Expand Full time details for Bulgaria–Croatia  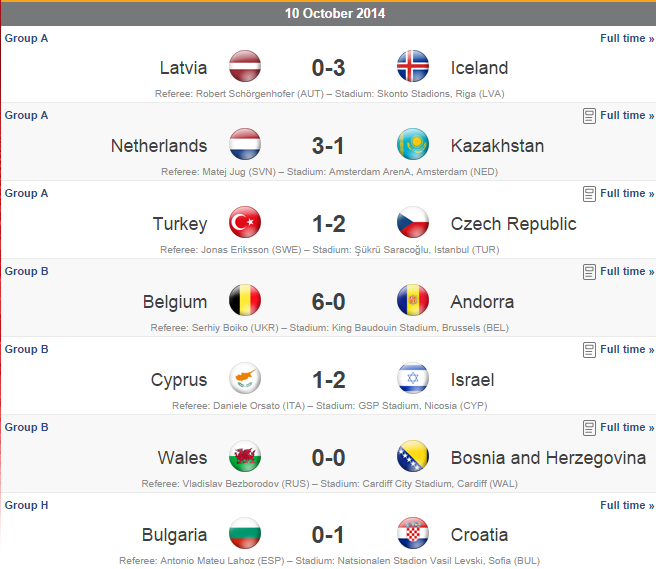[627, 506]
